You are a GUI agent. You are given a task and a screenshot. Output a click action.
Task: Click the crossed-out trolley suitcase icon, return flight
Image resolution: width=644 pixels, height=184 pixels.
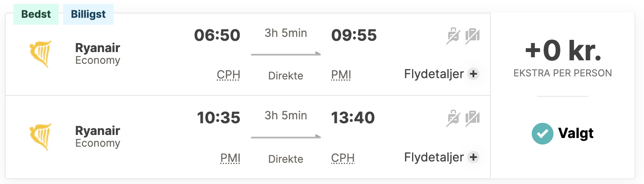453,119
